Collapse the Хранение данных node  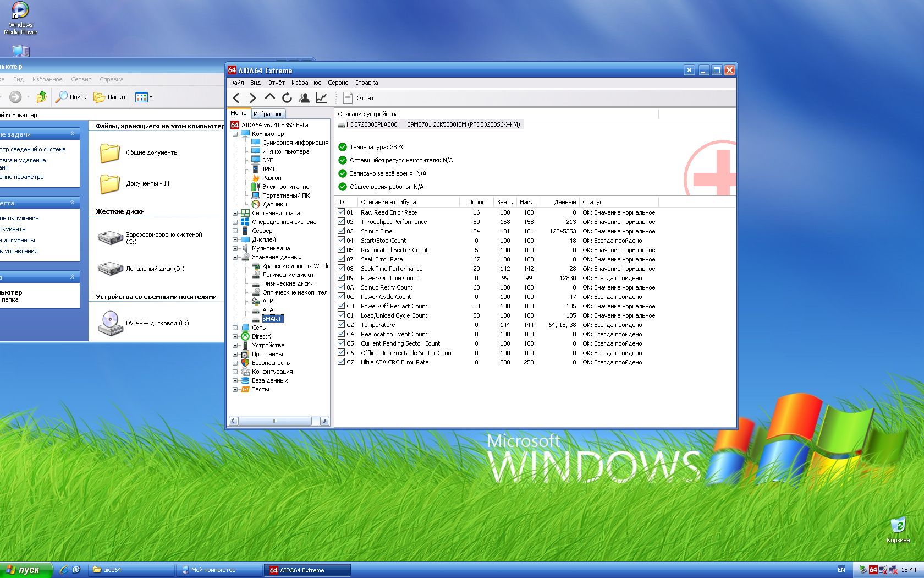pyautogui.click(x=235, y=257)
